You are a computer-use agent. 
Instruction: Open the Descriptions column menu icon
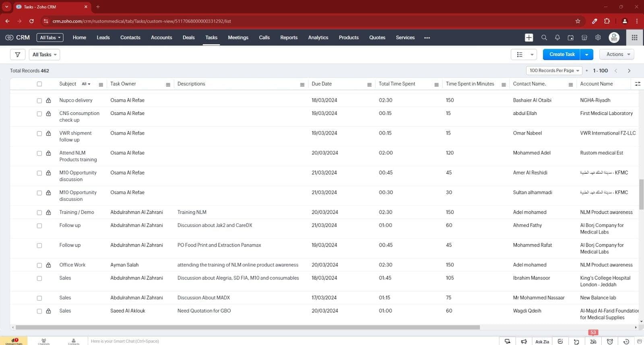click(302, 84)
